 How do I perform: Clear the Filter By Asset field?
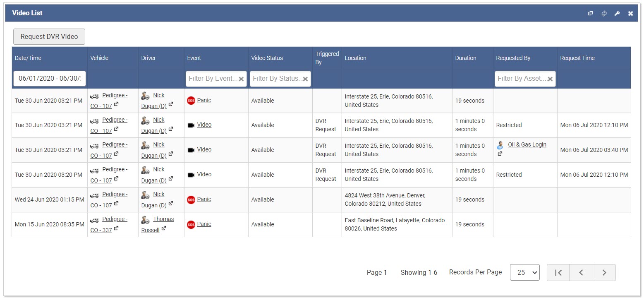point(550,79)
